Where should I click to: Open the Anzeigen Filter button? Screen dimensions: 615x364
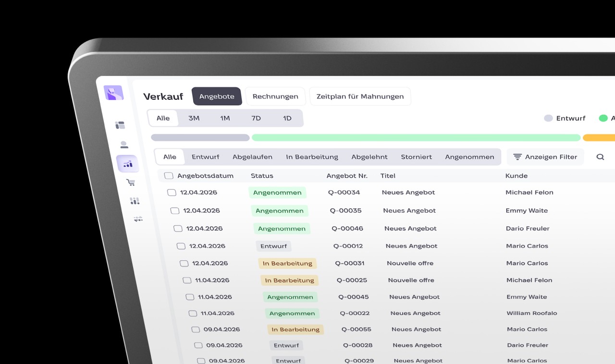click(x=545, y=157)
